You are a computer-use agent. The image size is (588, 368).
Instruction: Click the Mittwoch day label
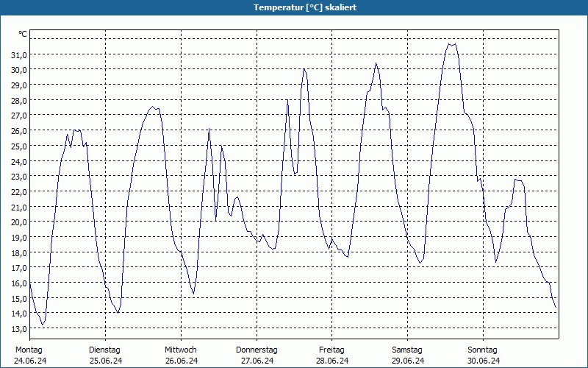[x=180, y=350]
